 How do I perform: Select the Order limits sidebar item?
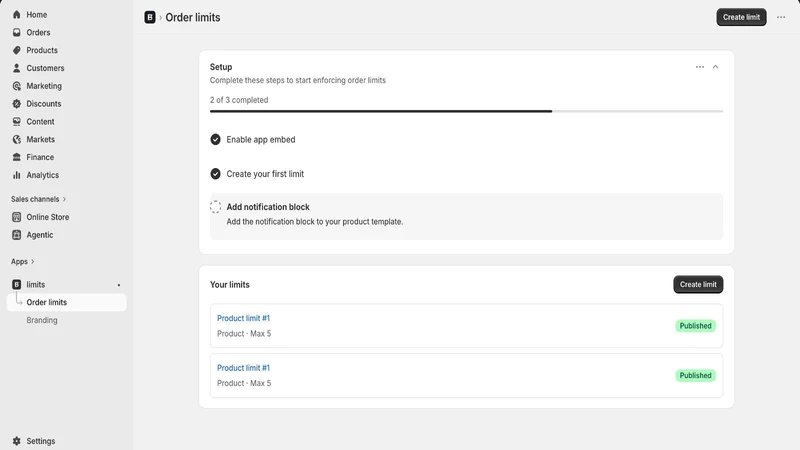click(67, 302)
